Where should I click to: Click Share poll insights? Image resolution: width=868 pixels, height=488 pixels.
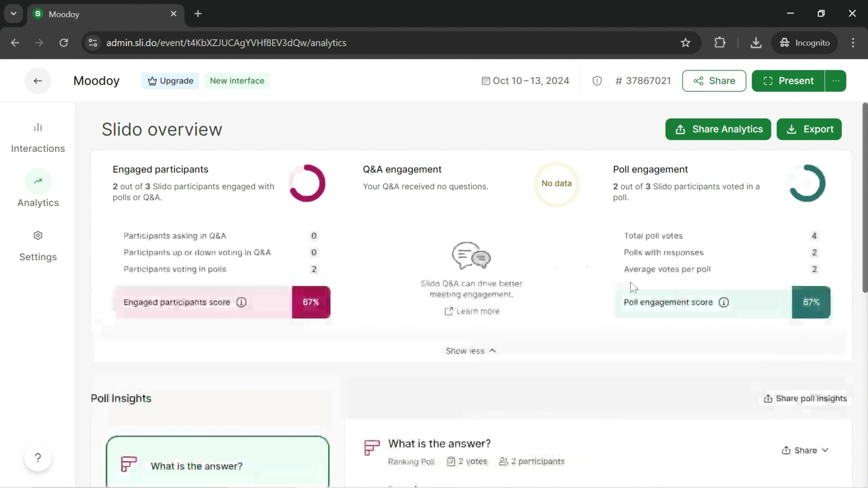805,398
